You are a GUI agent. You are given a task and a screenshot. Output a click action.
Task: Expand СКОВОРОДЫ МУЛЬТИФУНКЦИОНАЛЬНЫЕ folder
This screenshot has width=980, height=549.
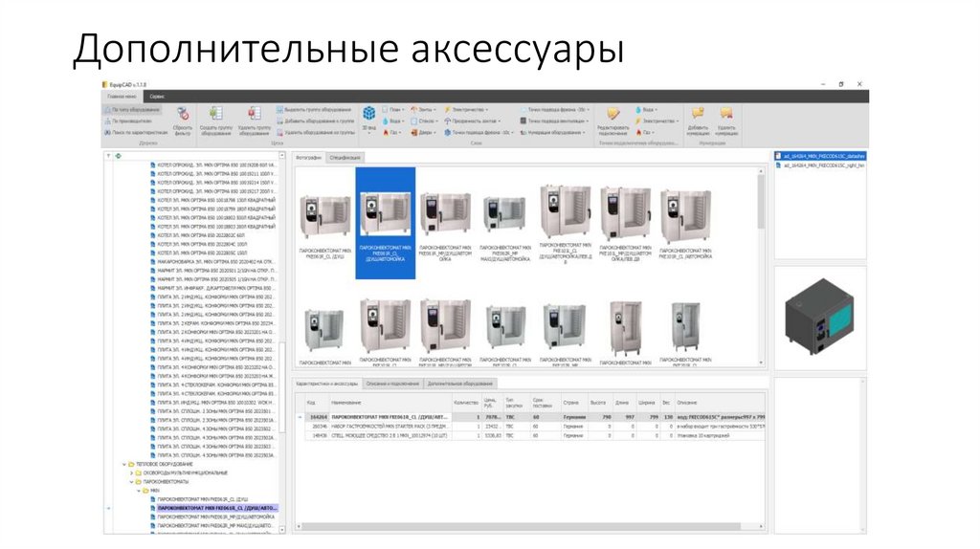pos(131,472)
